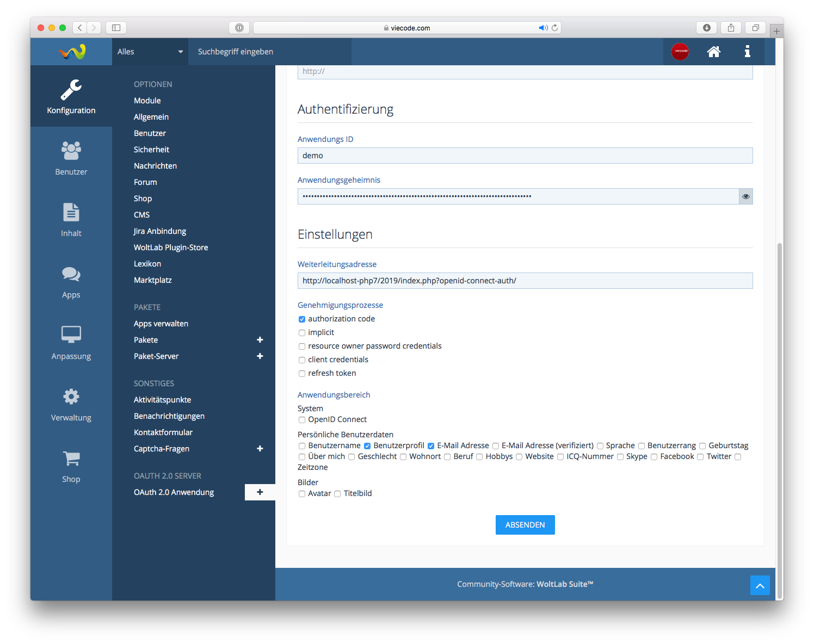The image size is (814, 644).
Task: Select WoltLab Plugin-Store in the menu
Action: tap(171, 247)
